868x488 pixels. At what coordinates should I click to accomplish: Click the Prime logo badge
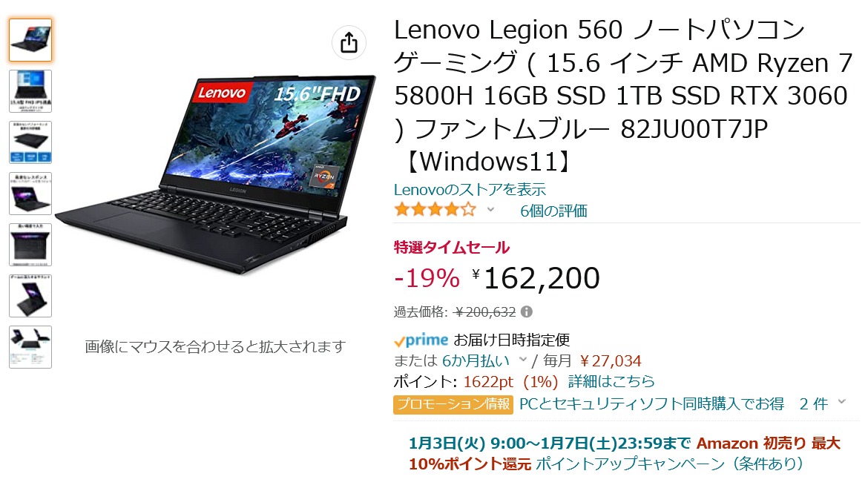point(421,340)
